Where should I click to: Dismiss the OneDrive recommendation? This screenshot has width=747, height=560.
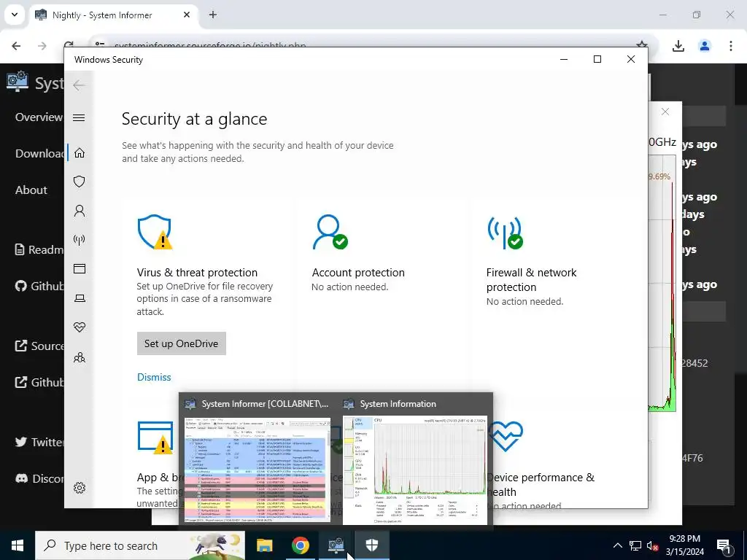coord(154,377)
